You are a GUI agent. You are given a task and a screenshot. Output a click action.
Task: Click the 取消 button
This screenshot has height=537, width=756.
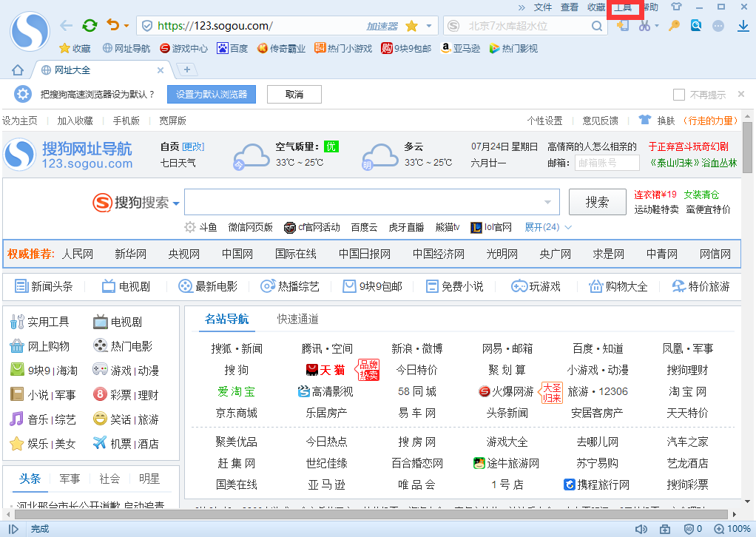[294, 95]
